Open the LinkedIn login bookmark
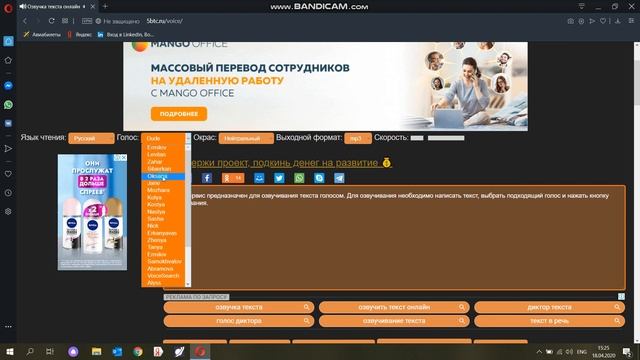 click(x=126, y=35)
